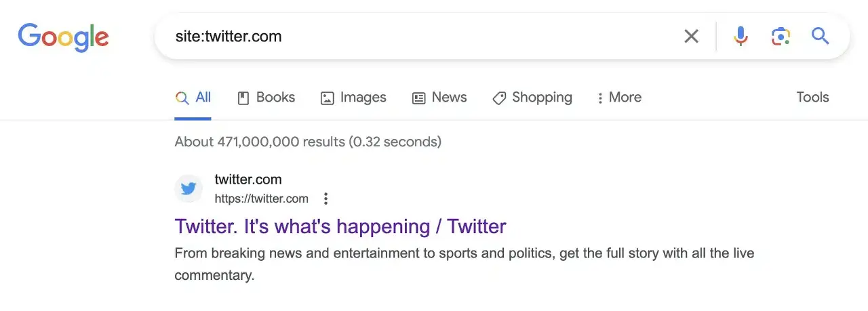Expand the More search filters menu
This screenshot has height=311, width=868.
click(x=618, y=98)
